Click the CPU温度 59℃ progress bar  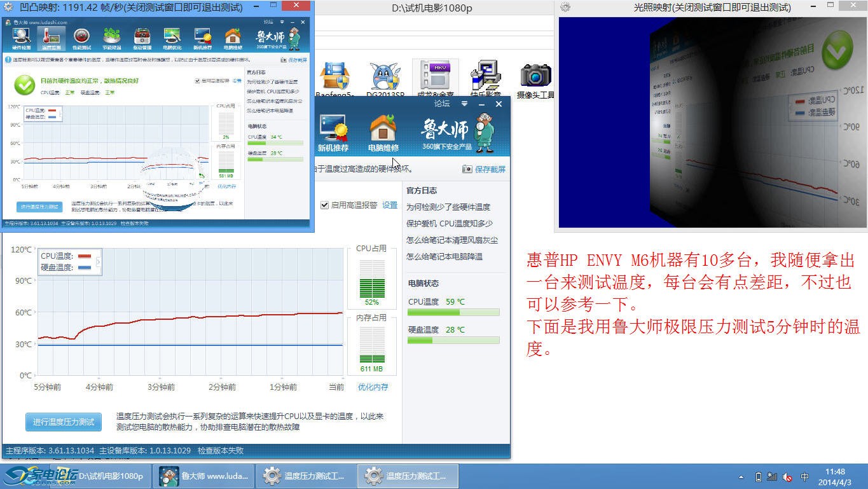tap(453, 312)
